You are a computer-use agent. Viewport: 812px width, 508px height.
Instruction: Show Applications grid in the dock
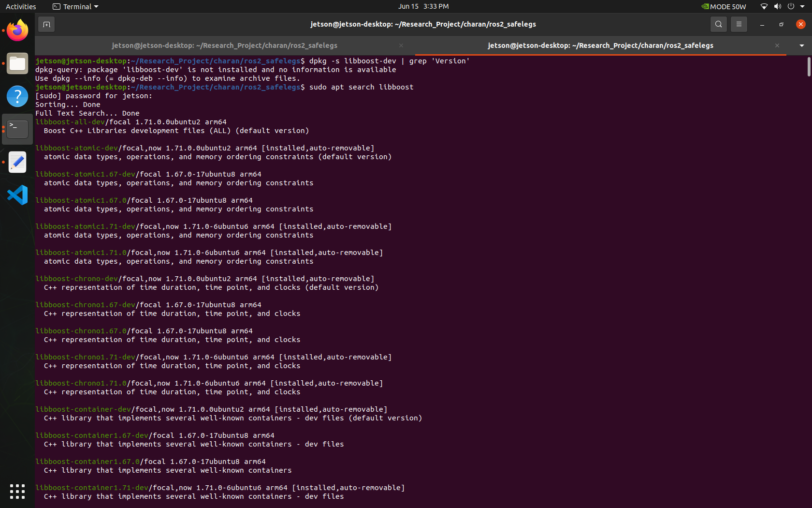pos(17,491)
